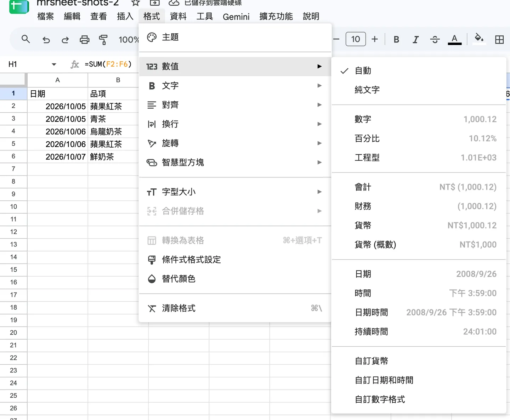Open the name box dropdown arrow
Viewport: 510px width, 420px height.
pos(54,64)
